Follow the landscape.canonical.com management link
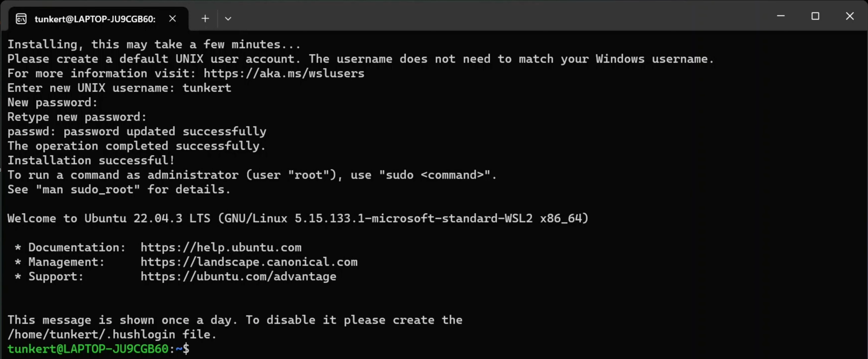Viewport: 868px width, 359px height. 249,262
